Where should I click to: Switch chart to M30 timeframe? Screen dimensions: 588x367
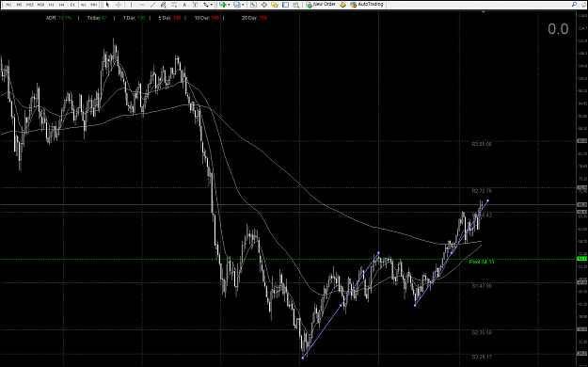click(x=40, y=5)
